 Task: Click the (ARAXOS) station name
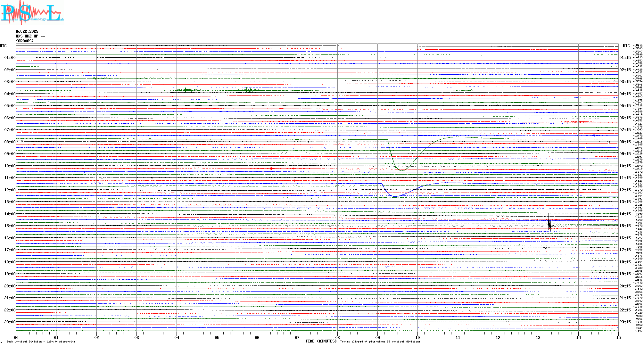click(25, 41)
